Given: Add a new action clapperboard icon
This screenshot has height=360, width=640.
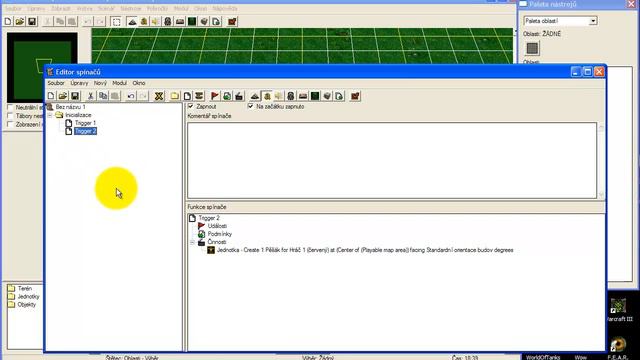Looking at the screenshot, I should (x=239, y=96).
